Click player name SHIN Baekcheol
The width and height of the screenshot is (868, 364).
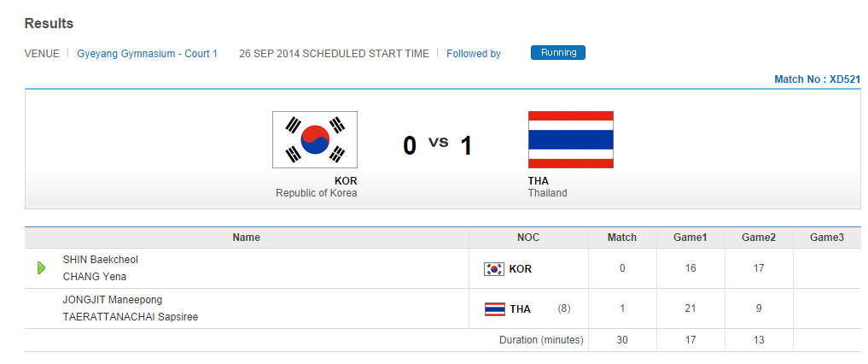(x=100, y=260)
